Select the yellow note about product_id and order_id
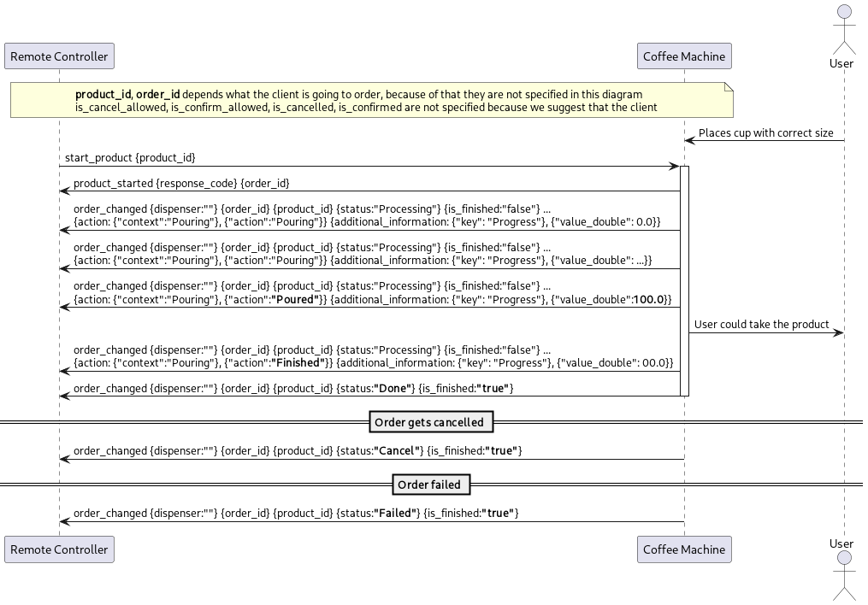 coord(371,100)
